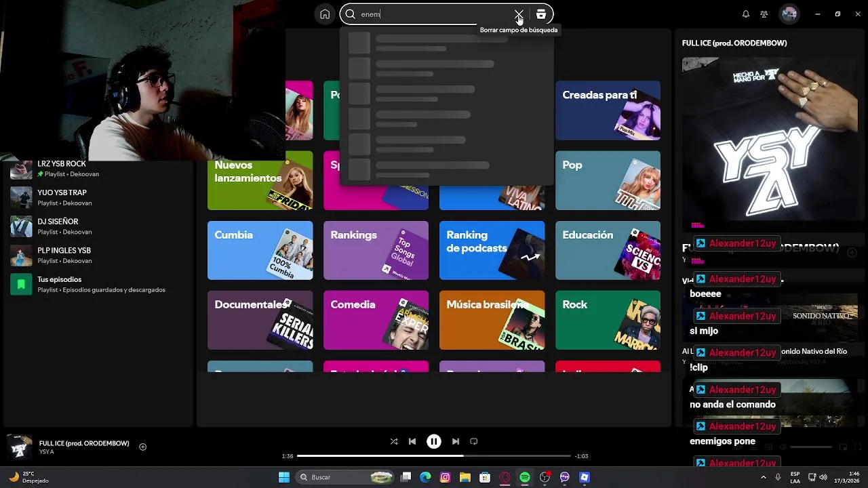
Task: Open notifications bell icon
Action: pyautogui.click(x=746, y=14)
